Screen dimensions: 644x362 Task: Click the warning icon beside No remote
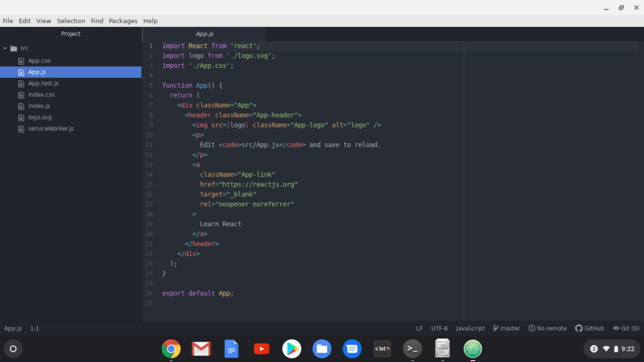click(x=531, y=328)
